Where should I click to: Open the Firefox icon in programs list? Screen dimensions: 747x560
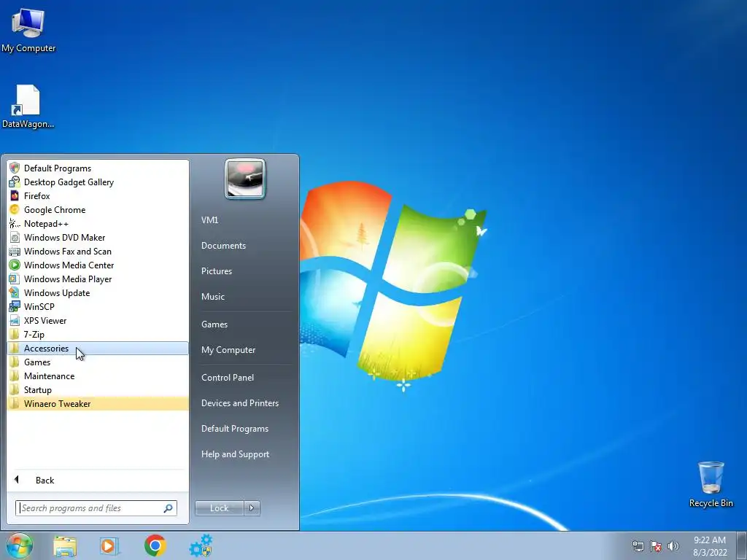[x=15, y=195]
